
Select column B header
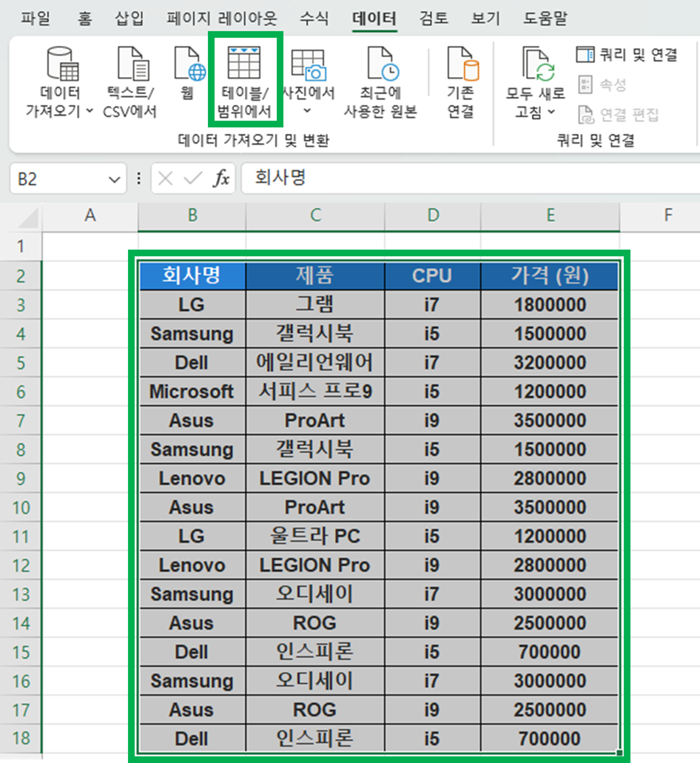coord(192,215)
